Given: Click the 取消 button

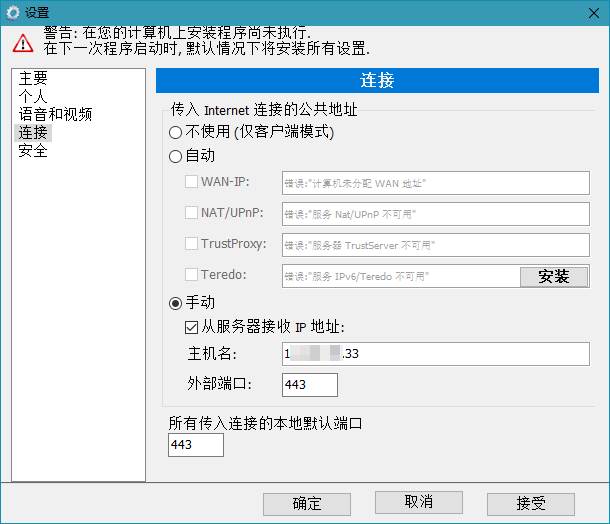Looking at the screenshot, I should [x=419, y=502].
